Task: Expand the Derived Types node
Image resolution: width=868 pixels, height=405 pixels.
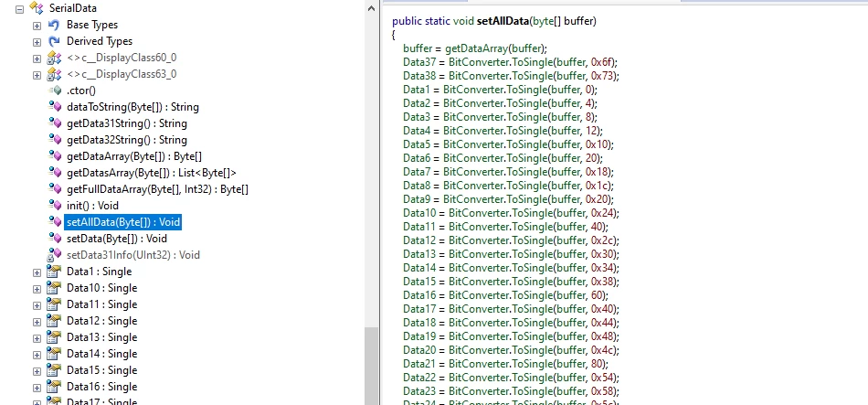Action: [37, 41]
